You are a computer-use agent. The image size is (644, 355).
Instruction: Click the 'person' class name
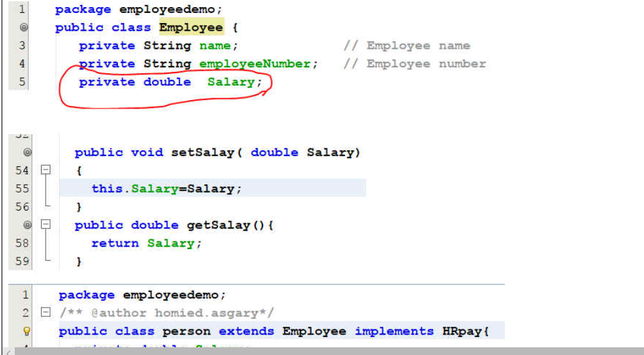tap(187, 332)
